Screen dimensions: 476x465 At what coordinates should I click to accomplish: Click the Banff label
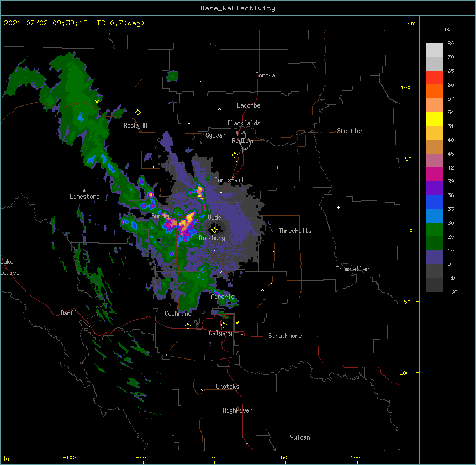click(68, 313)
